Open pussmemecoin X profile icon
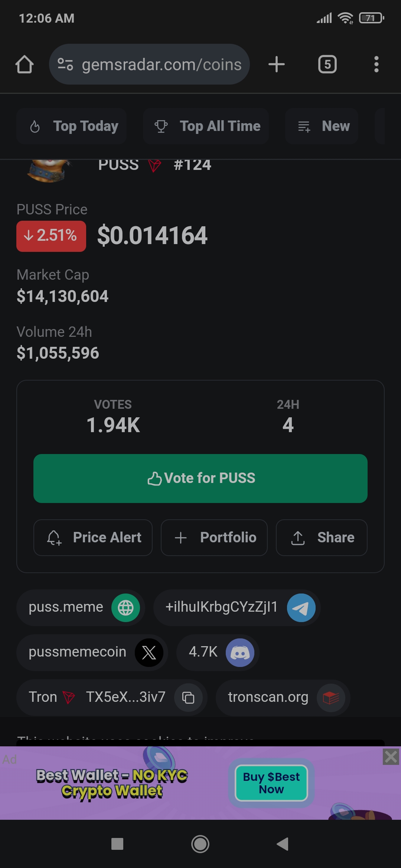This screenshot has width=401, height=868. pos(149,652)
